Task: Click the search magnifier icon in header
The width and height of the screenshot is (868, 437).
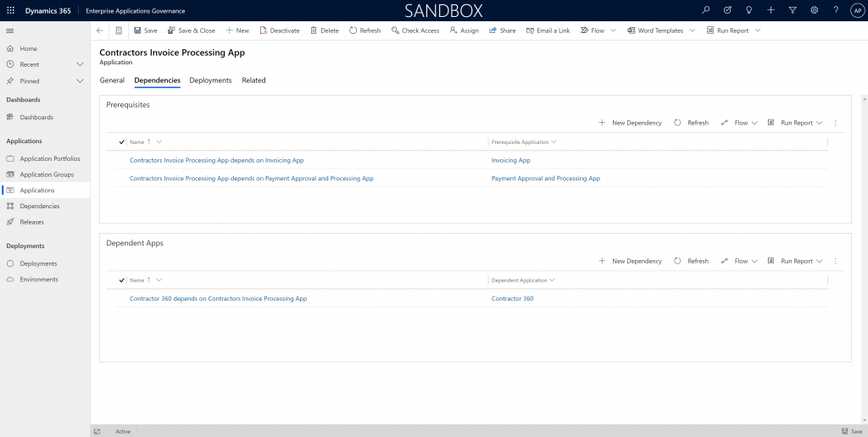Action: coord(706,10)
